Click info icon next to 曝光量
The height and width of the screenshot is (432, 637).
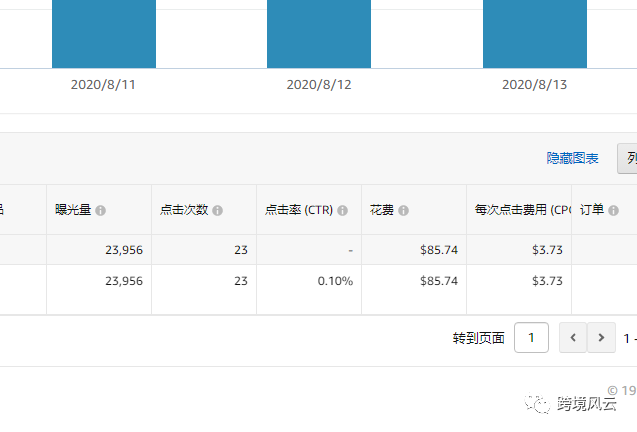(x=100, y=211)
